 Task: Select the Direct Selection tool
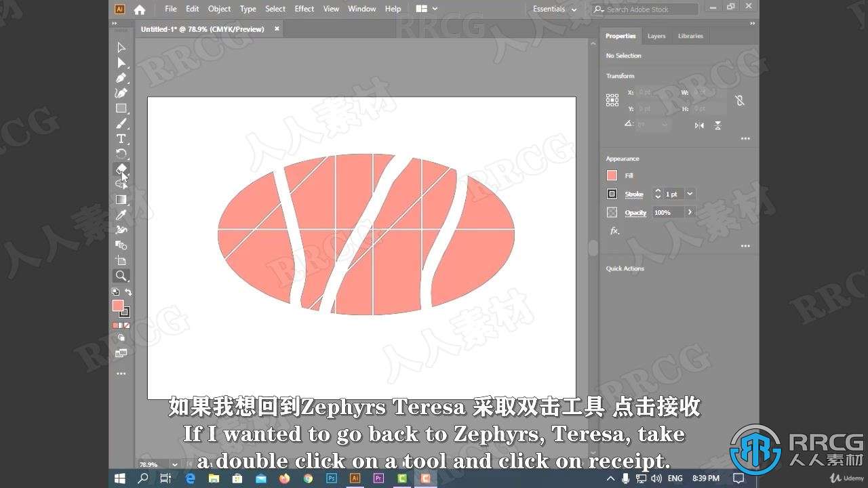(121, 62)
